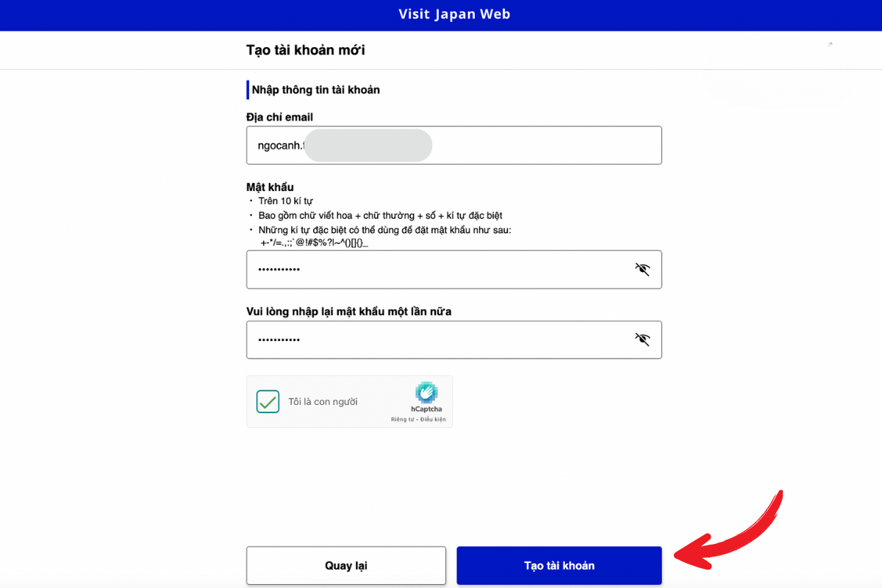Click the 'Mật khẩu' label

pyautogui.click(x=270, y=187)
